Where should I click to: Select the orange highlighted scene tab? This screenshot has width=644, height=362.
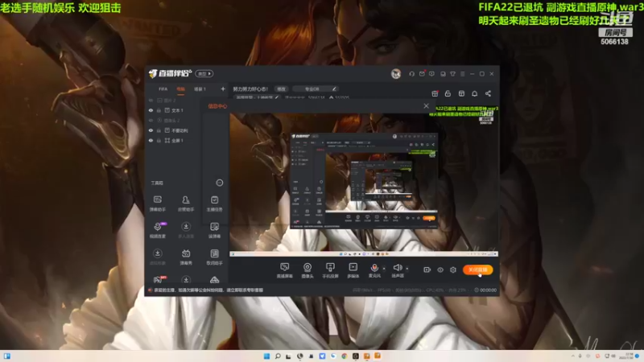click(x=180, y=89)
